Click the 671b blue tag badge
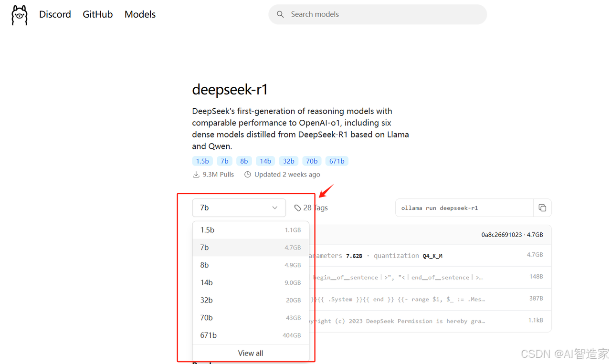The width and height of the screenshot is (611, 364). click(337, 161)
